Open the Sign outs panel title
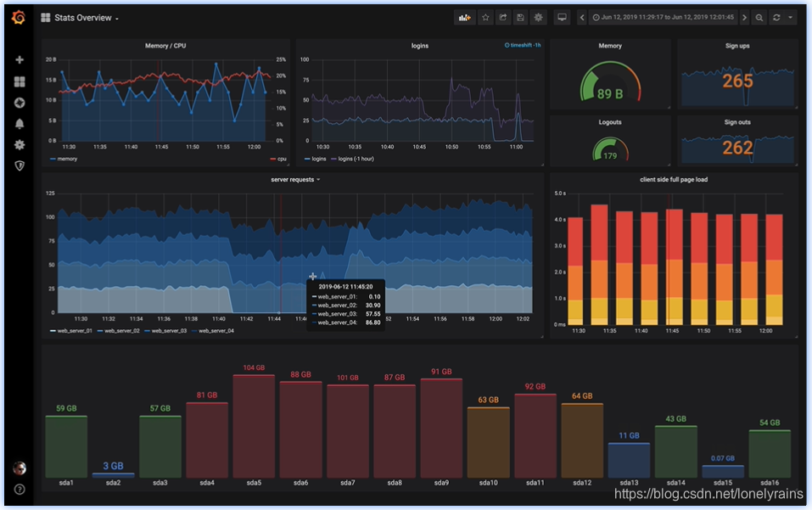812x510 pixels. point(737,122)
